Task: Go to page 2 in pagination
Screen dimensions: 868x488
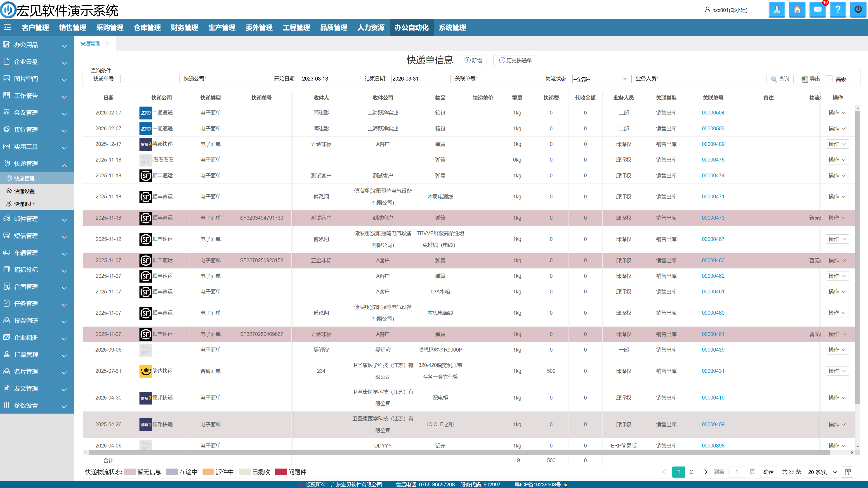Action: 691,472
